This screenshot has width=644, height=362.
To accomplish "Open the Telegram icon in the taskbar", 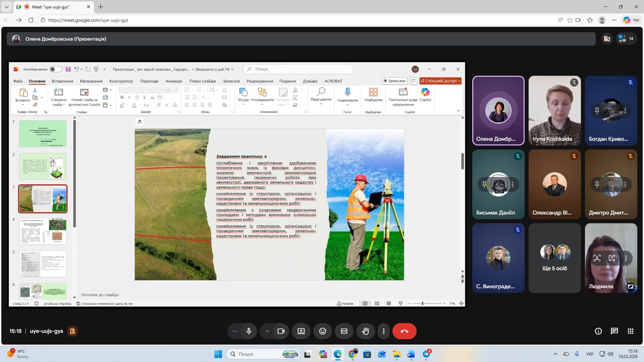I will (x=426, y=354).
